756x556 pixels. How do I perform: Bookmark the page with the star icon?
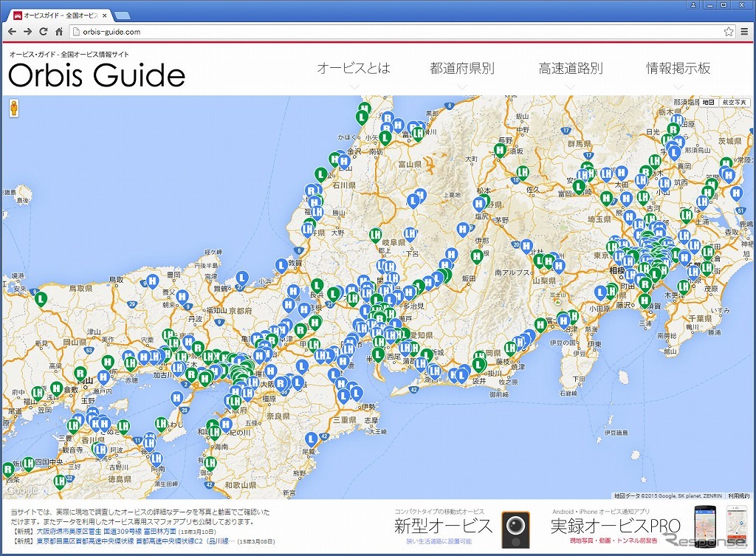pyautogui.click(x=728, y=32)
